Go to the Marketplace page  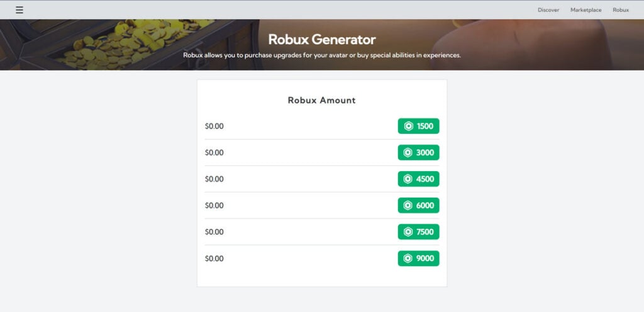point(586,10)
